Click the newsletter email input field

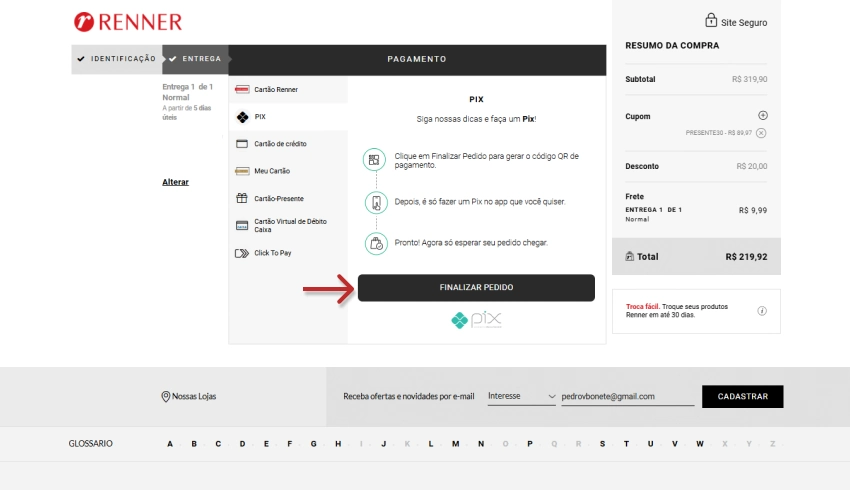click(x=627, y=396)
